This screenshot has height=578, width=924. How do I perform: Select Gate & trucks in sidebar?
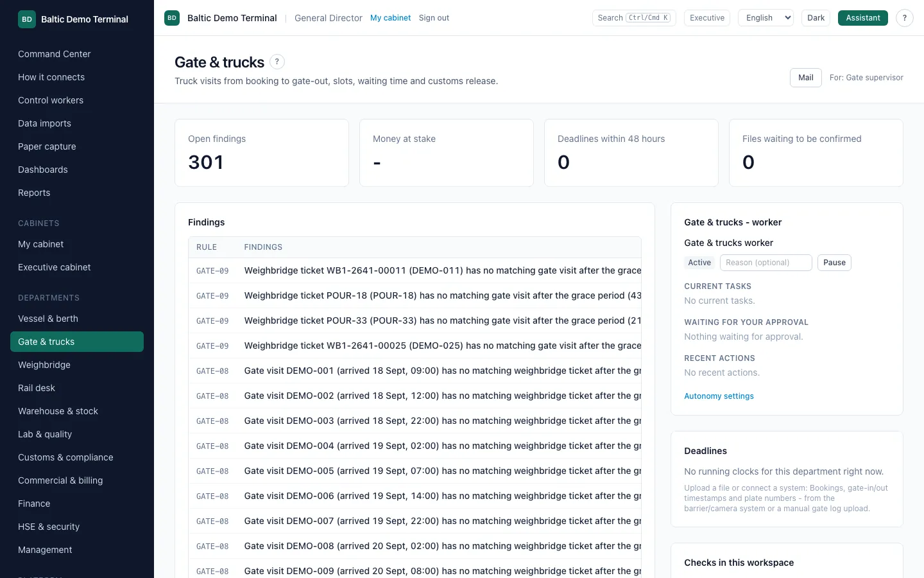click(77, 342)
